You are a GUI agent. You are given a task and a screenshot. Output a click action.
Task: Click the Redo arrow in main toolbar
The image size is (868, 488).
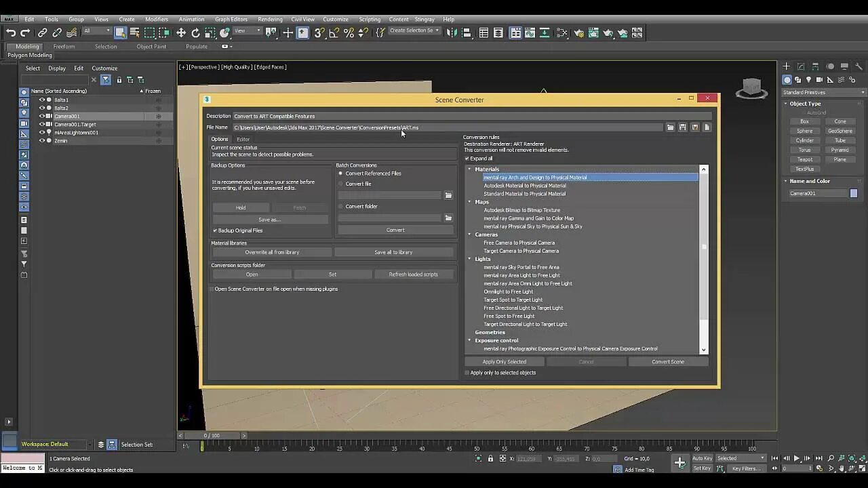point(25,33)
